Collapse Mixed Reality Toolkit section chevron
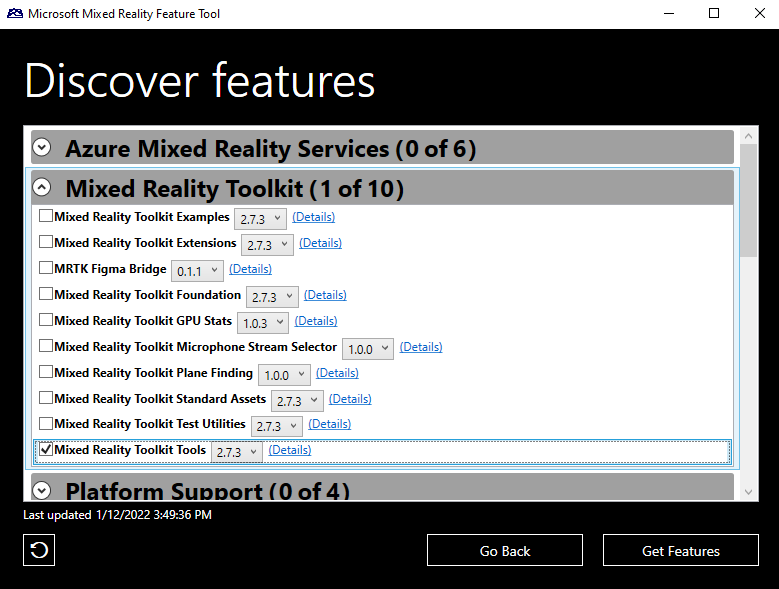Viewport: 779px width, 589px height. (42, 187)
